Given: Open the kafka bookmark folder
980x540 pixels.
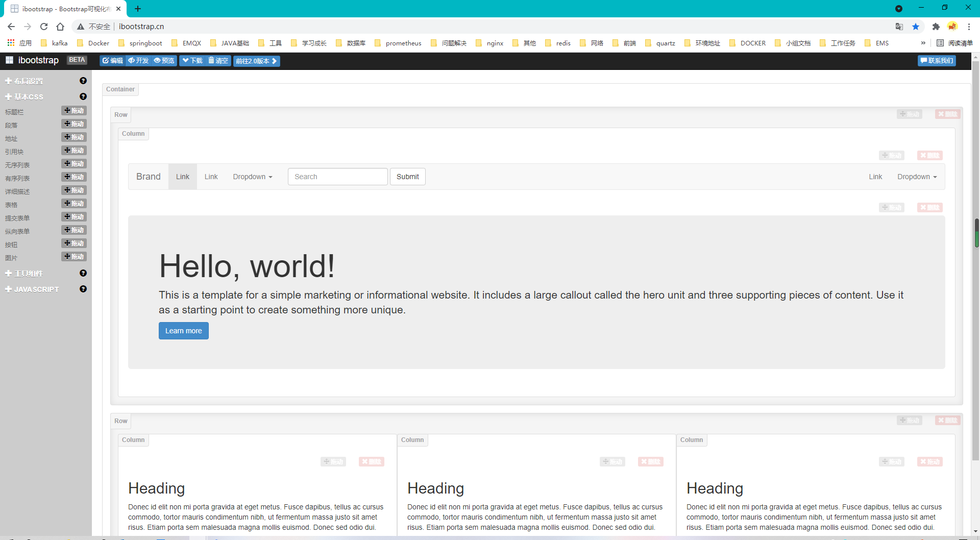Looking at the screenshot, I should point(54,43).
